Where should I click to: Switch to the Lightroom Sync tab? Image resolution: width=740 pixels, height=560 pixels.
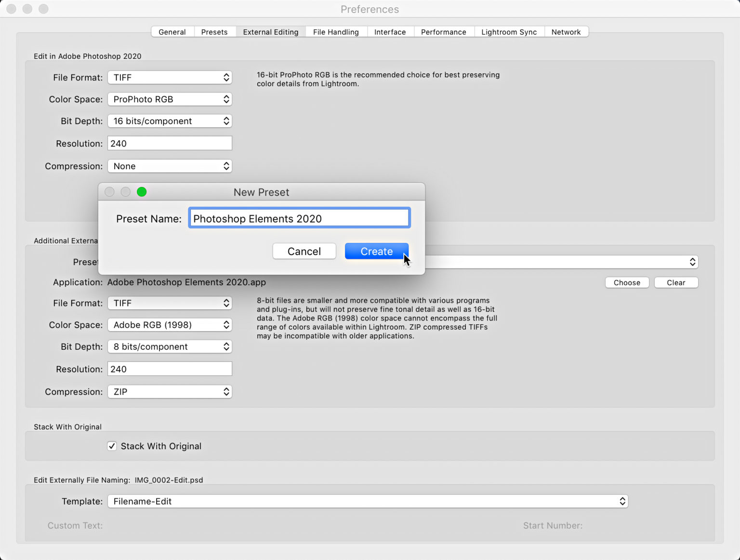(509, 31)
